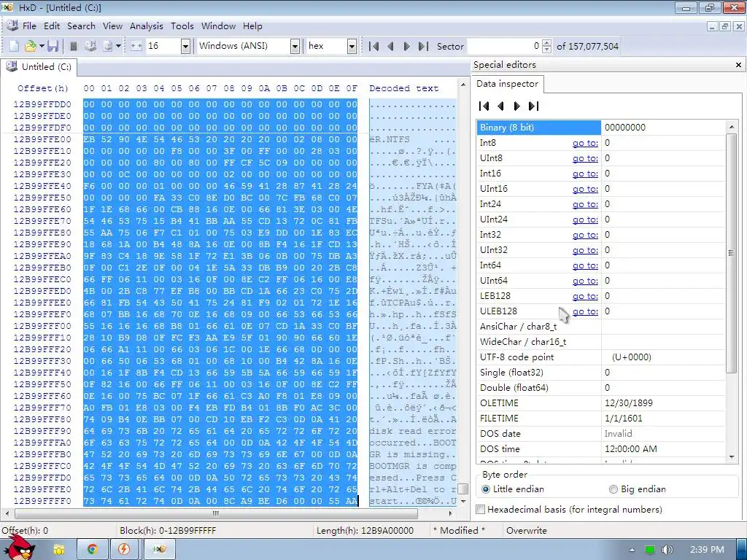This screenshot has width=747, height=560.
Task: Click the bytes-per-row width icon
Action: pos(136,46)
